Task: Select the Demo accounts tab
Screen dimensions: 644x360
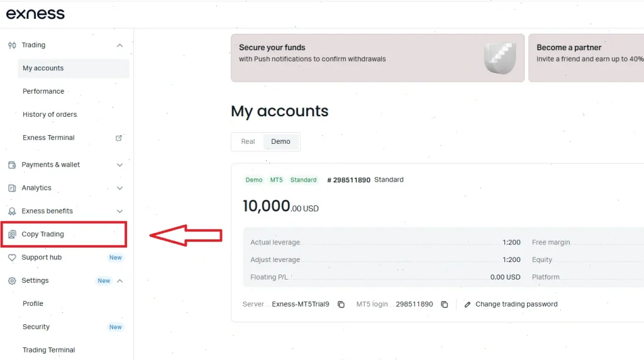Action: point(280,141)
